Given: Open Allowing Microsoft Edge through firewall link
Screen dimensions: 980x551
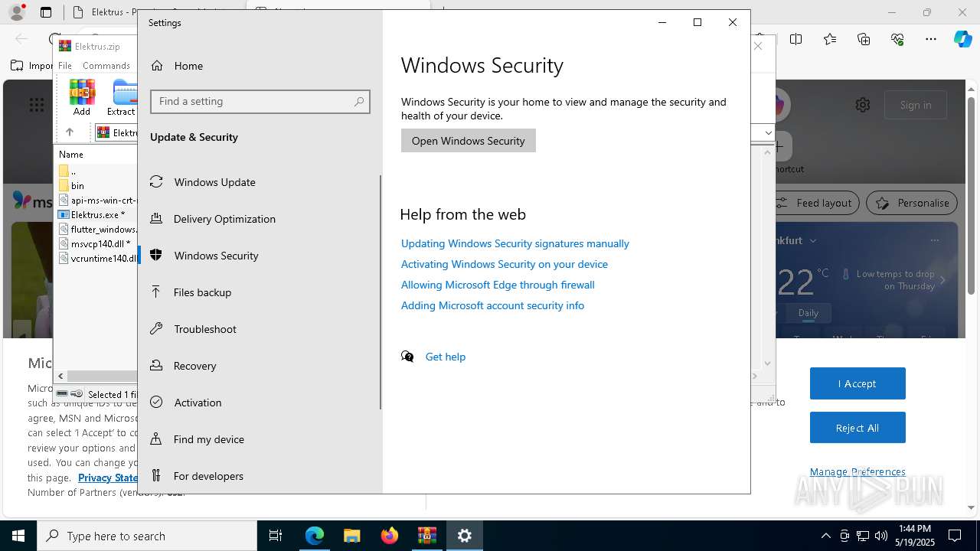Looking at the screenshot, I should (x=498, y=285).
